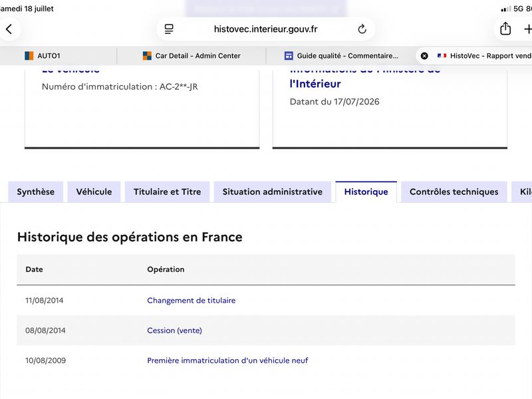This screenshot has height=399, width=532.
Task: Open the Synthèse tab
Action: pyautogui.click(x=36, y=192)
